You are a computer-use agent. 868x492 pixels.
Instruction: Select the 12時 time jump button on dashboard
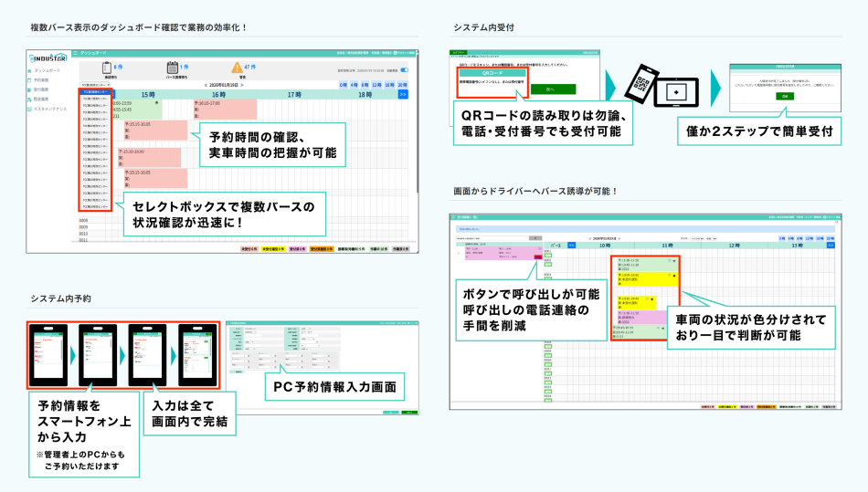376,84
